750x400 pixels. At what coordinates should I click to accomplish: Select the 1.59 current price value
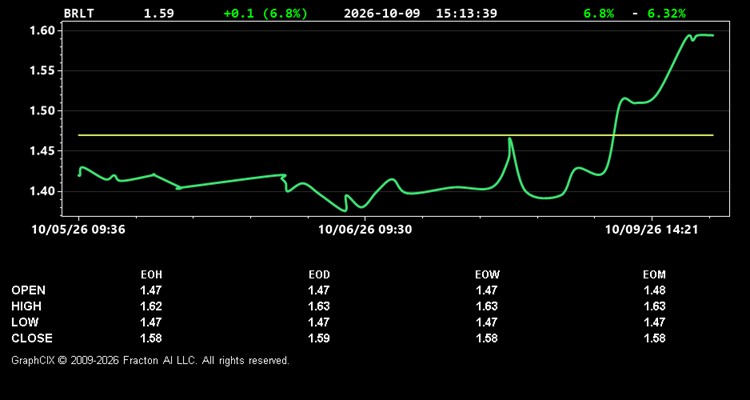[x=159, y=13]
